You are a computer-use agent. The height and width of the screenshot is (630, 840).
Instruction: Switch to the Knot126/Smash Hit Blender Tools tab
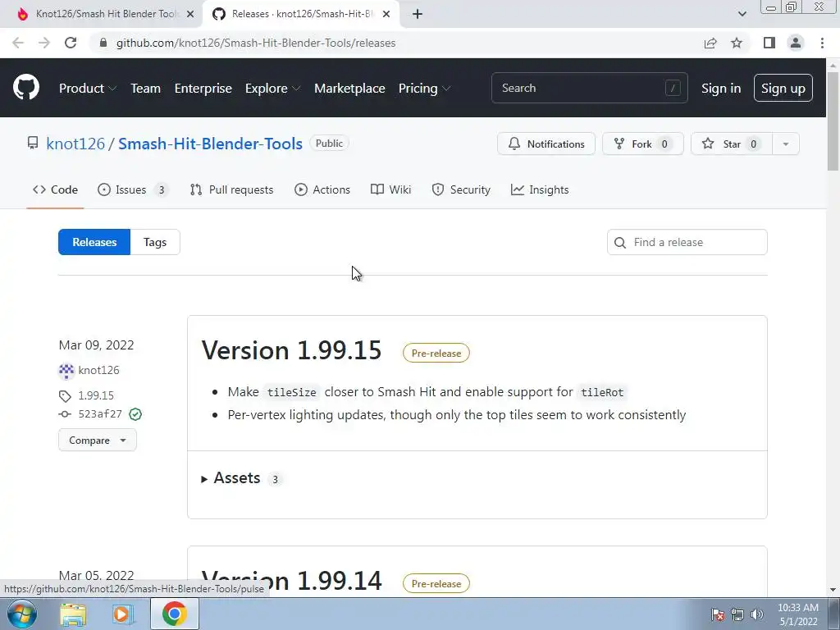102,14
